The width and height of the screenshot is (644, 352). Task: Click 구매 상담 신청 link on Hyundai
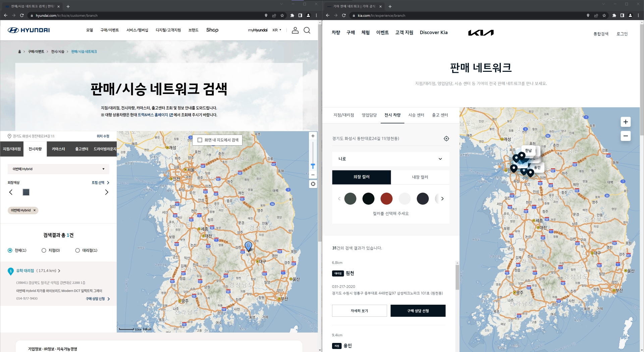point(98,299)
